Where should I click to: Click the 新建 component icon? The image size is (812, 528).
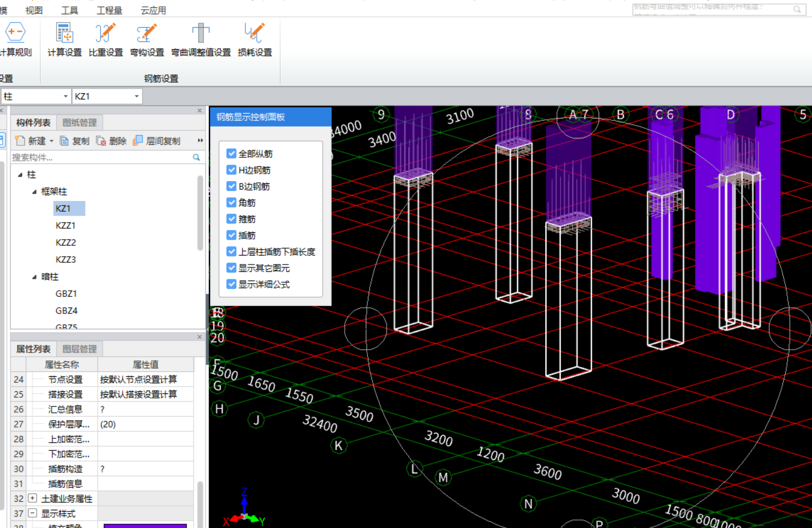(20, 141)
